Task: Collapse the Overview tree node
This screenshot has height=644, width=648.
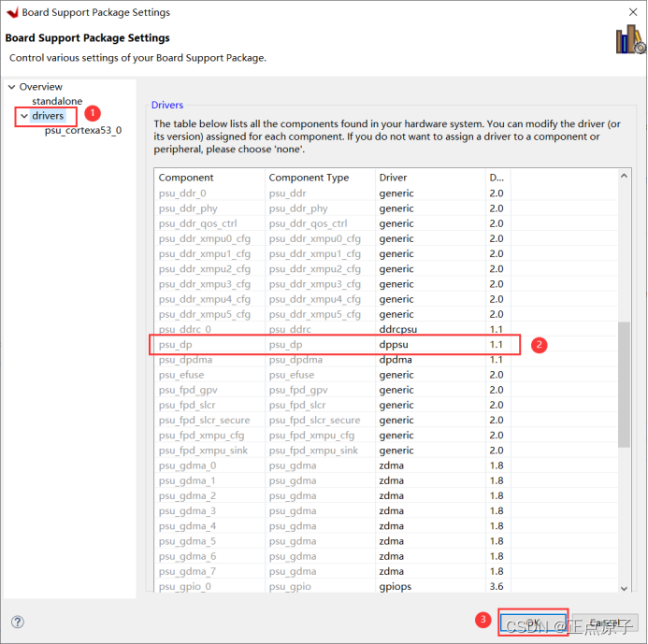Action: [x=11, y=87]
